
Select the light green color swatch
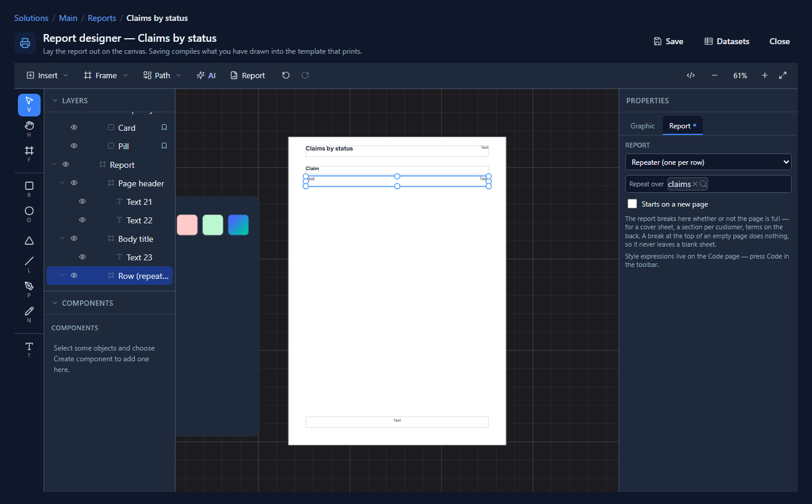point(213,225)
